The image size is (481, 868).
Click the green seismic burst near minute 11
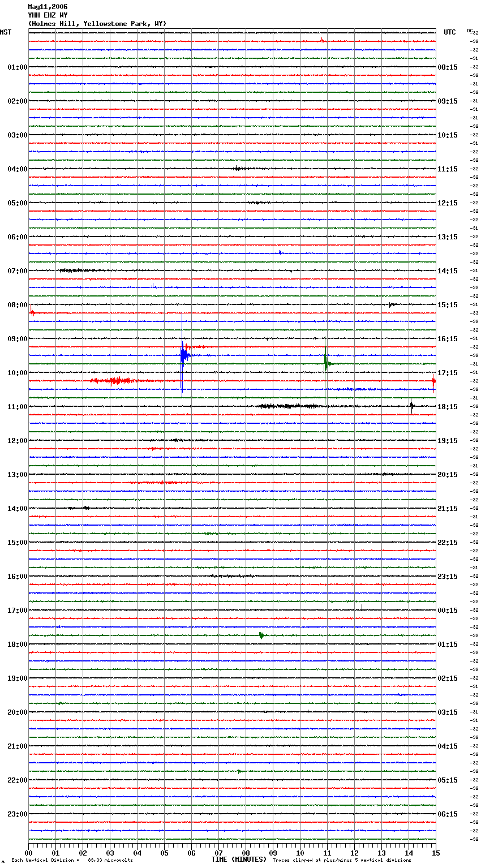tap(327, 364)
